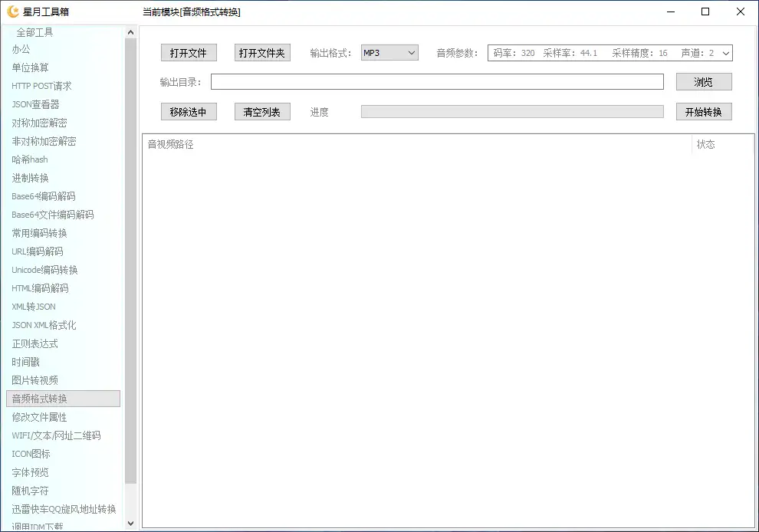Viewport: 759px width, 532px height.
Task: Open the WIFI/文本/网址二维码 tool
Action: (x=56, y=435)
